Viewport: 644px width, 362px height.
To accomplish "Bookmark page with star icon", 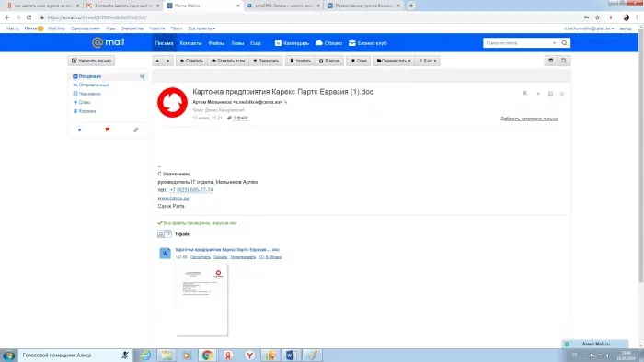I will 598,17.
